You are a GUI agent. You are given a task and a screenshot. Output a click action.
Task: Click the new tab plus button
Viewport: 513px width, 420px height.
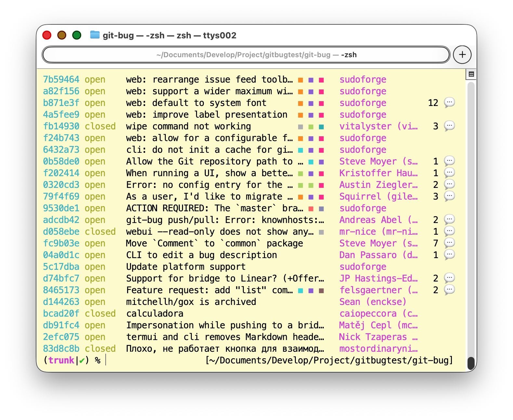click(x=462, y=55)
